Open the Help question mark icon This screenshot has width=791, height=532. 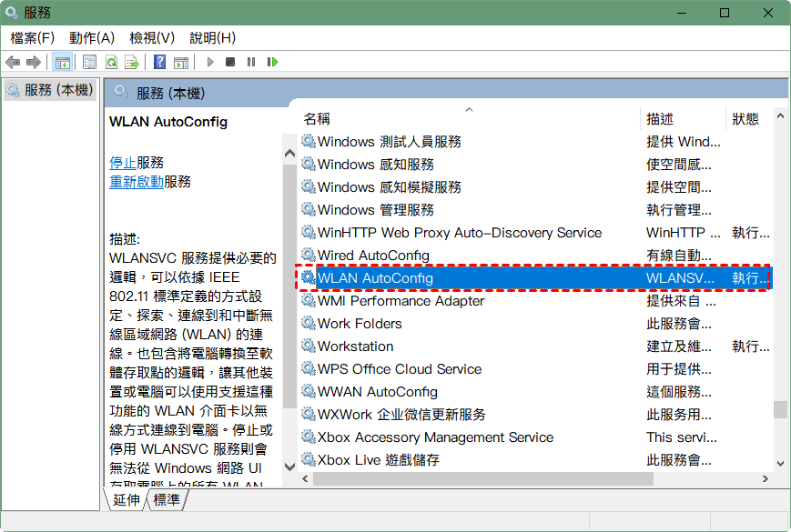click(160, 63)
